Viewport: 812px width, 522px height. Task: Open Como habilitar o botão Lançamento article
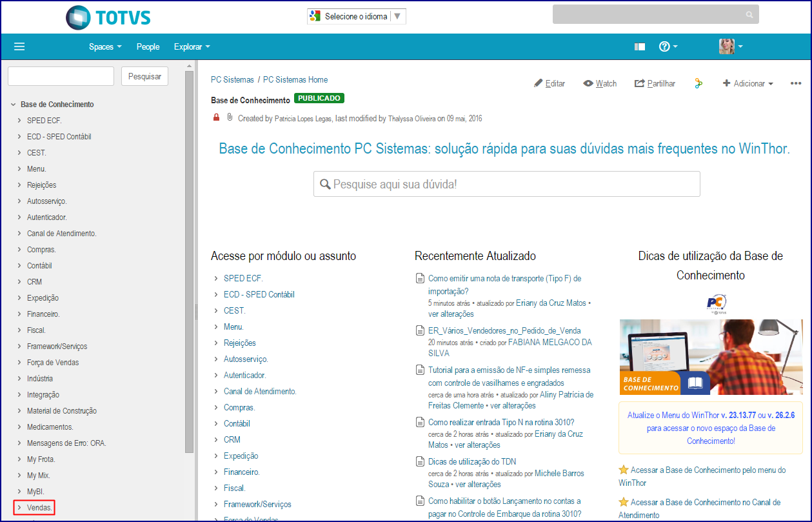coord(504,507)
